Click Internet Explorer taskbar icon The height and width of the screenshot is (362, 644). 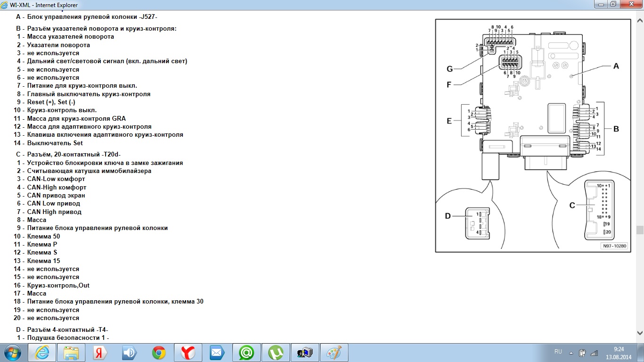[x=41, y=353]
